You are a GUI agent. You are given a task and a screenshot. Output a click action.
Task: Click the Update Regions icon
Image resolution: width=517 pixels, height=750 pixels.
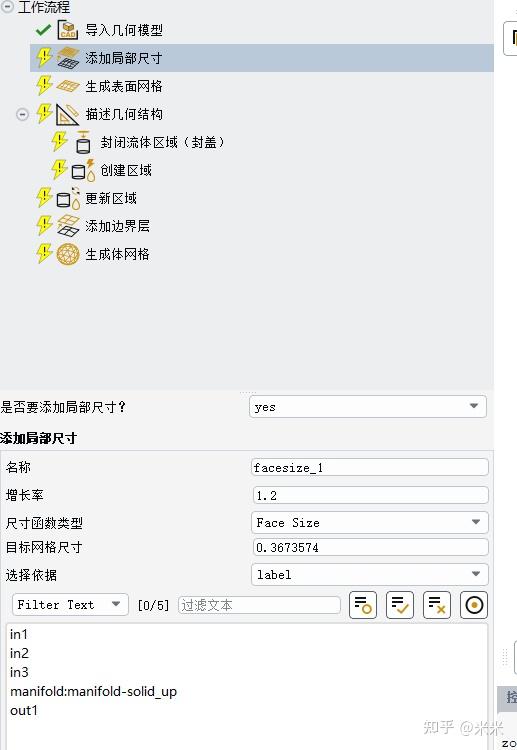[x=68, y=198]
